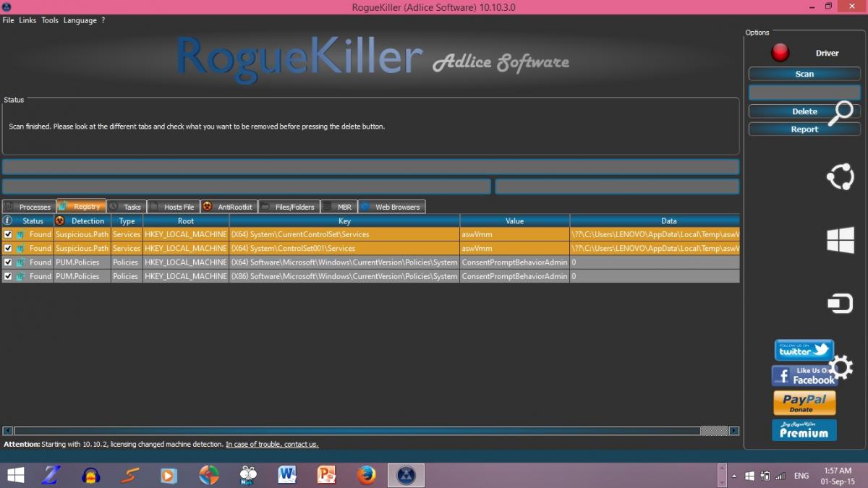The image size is (868, 488).
Task: Click the red Driver status indicator
Action: point(780,53)
